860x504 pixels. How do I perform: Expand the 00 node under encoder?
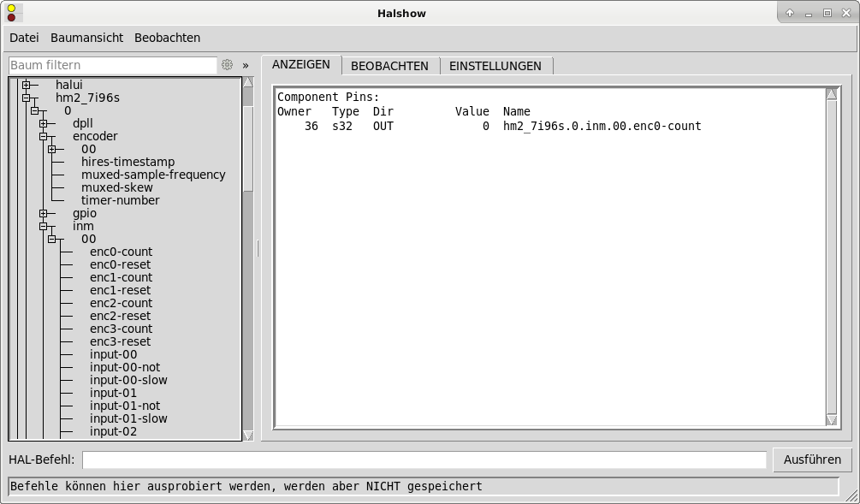click(51, 149)
